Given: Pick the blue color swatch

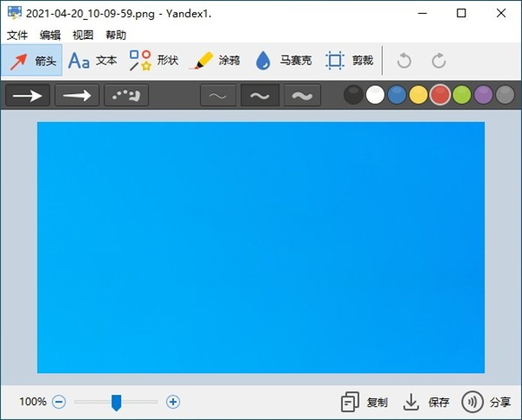Looking at the screenshot, I should [397, 95].
